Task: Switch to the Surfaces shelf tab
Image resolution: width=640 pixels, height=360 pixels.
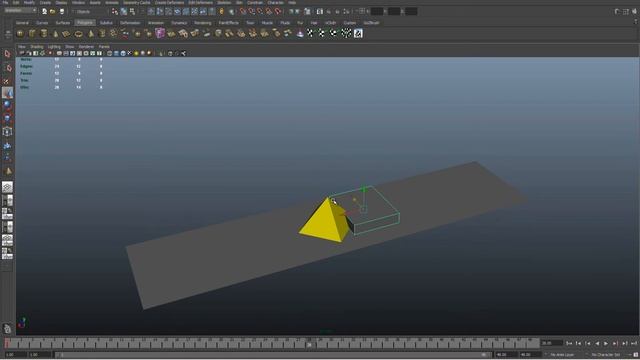Action: (63, 23)
